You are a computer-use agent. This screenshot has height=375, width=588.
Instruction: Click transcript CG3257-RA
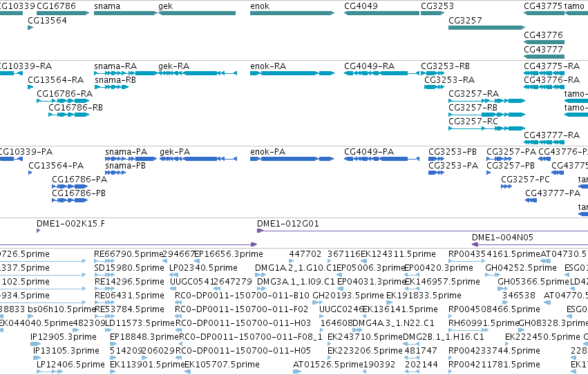486,101
